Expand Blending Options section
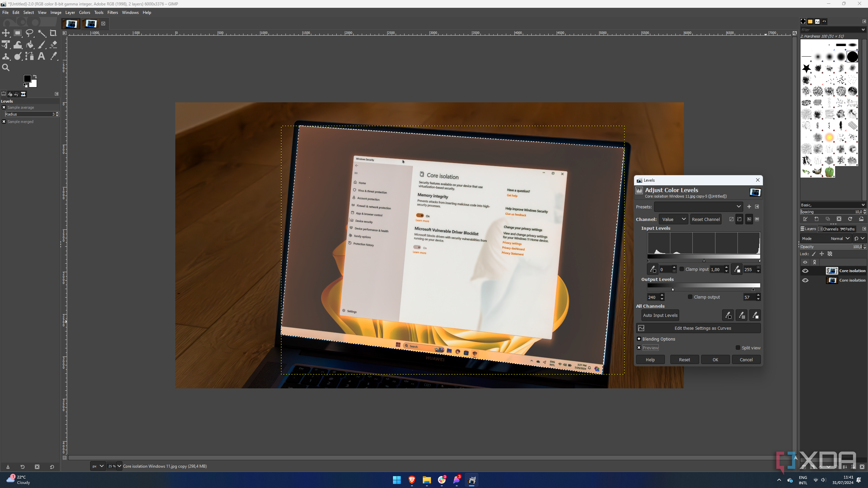This screenshot has width=868, height=488. click(x=639, y=339)
